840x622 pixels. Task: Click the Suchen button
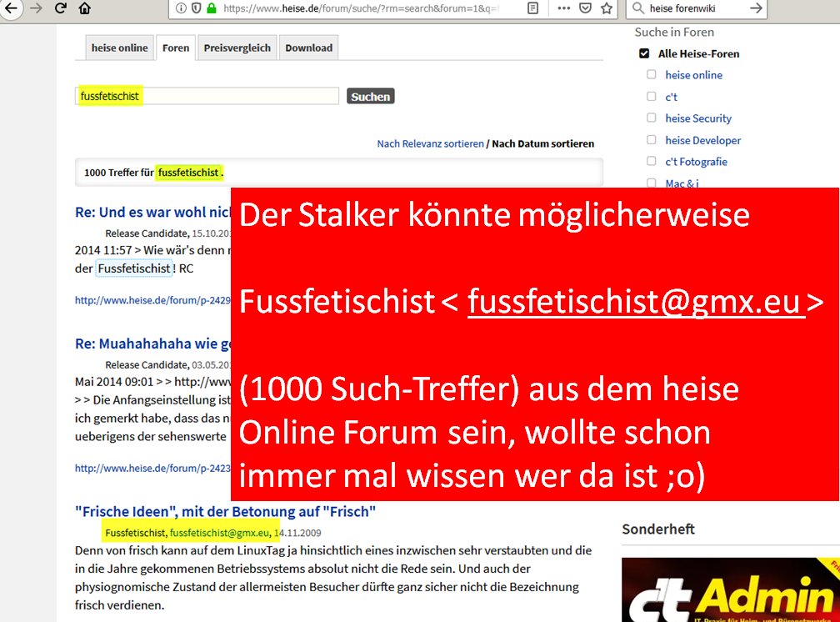[x=370, y=97]
